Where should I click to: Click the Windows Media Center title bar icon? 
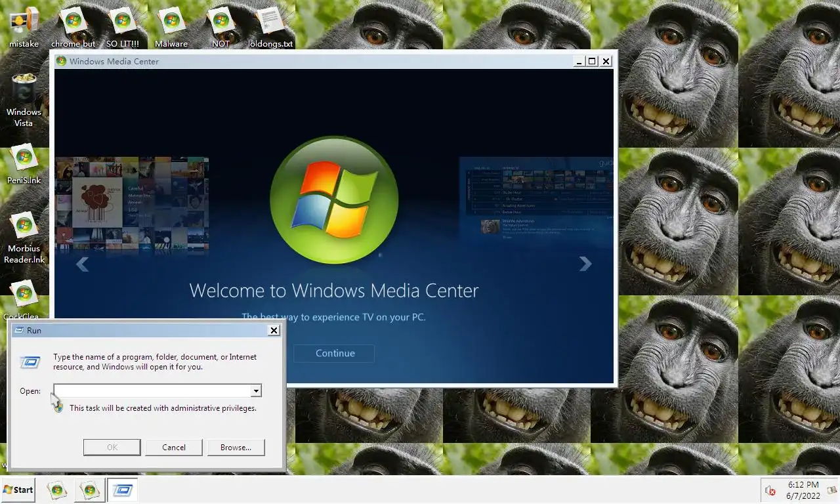(x=62, y=61)
